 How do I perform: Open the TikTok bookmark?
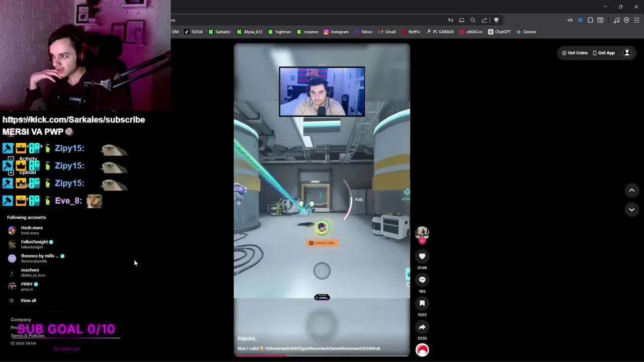(194, 32)
